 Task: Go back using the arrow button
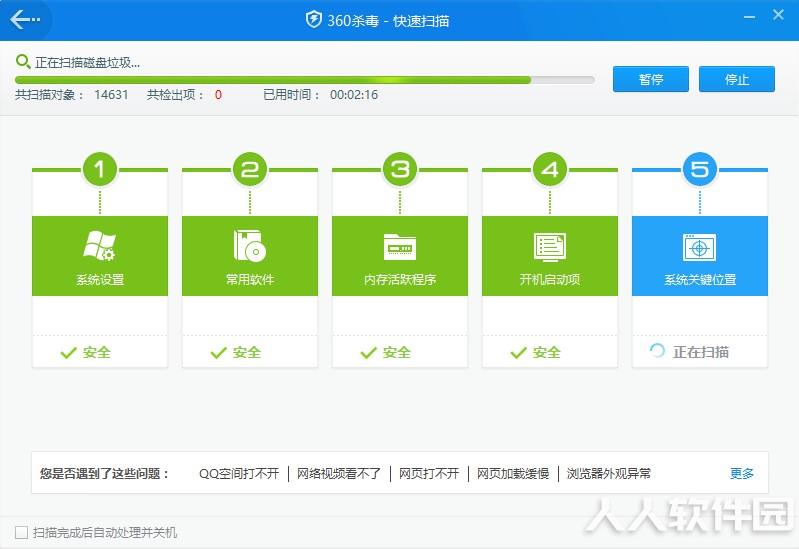click(24, 20)
